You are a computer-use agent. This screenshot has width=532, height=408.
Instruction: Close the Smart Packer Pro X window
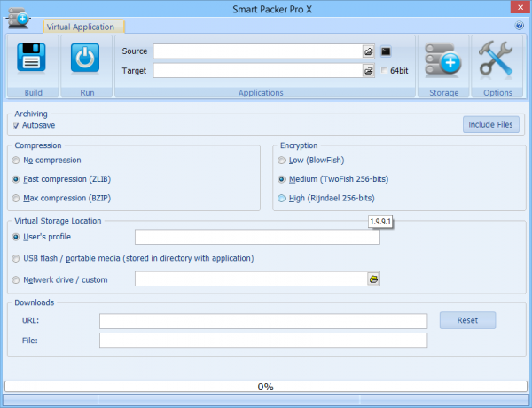[x=520, y=7]
